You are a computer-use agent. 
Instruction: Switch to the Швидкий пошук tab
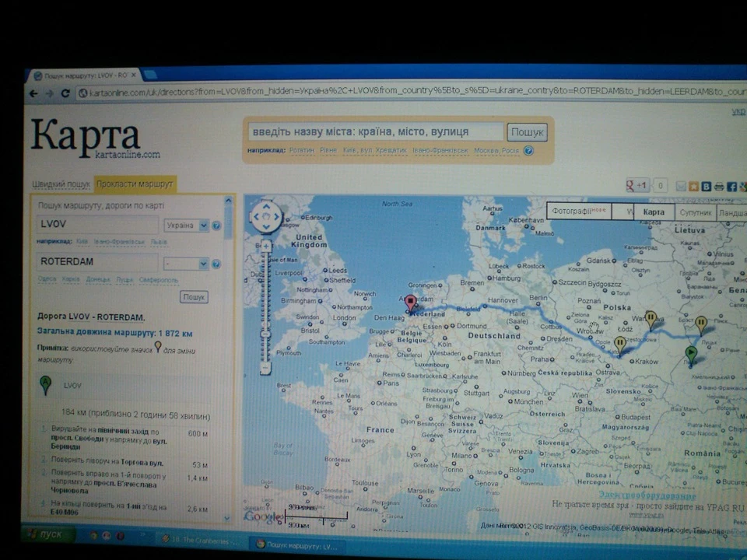pyautogui.click(x=61, y=184)
